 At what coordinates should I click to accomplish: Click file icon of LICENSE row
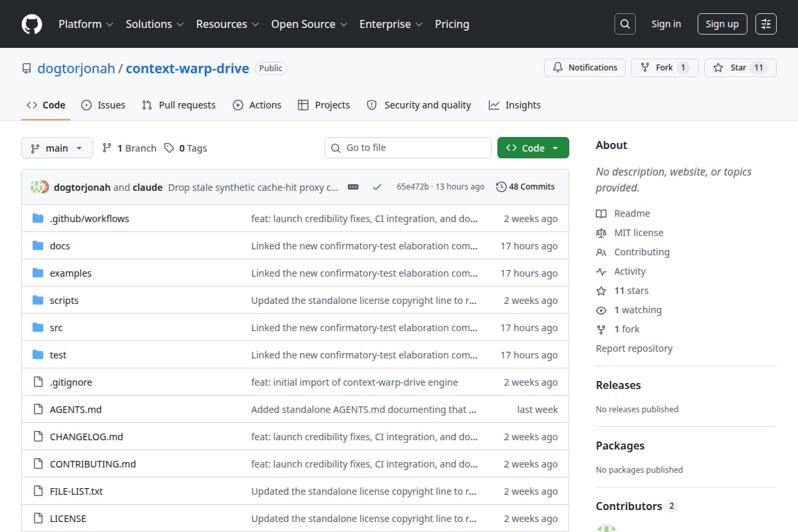[38, 519]
